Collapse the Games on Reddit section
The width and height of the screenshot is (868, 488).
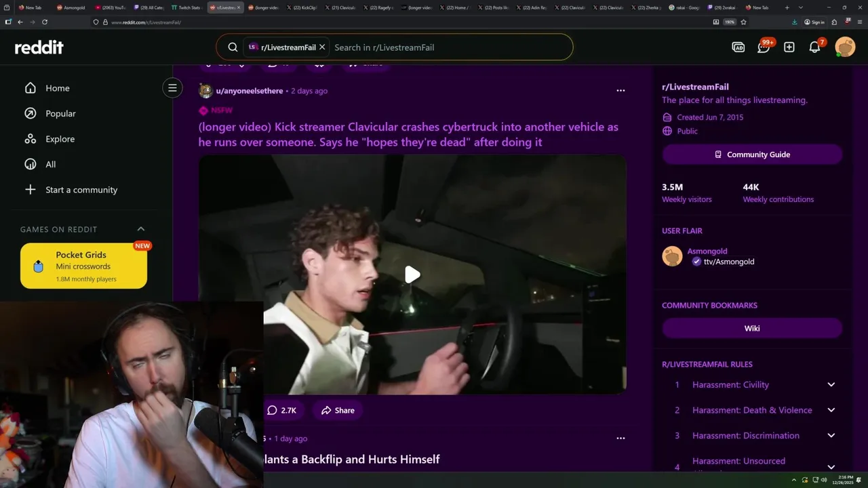pos(141,229)
